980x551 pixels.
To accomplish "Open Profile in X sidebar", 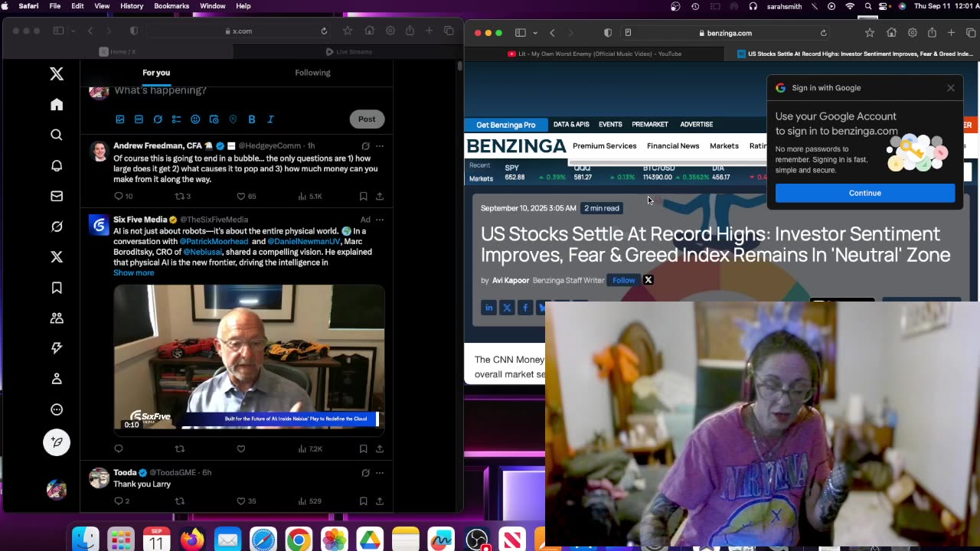I will [57, 379].
